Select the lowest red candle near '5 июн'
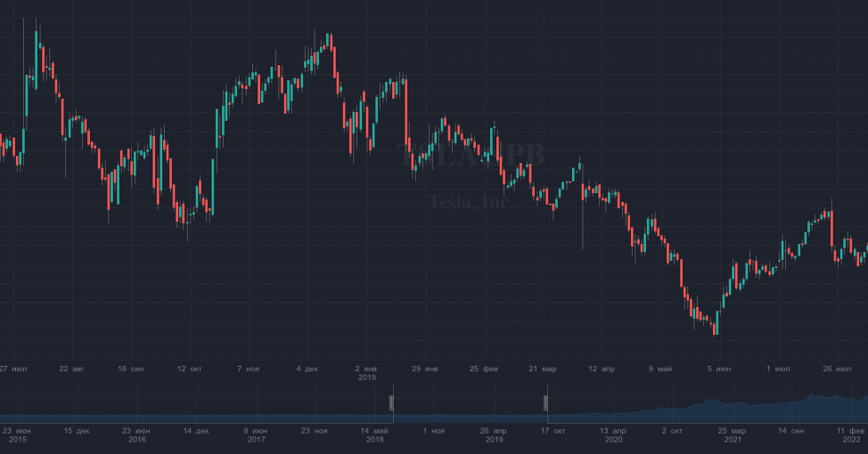Viewport: 868px width, 454px height. click(715, 329)
